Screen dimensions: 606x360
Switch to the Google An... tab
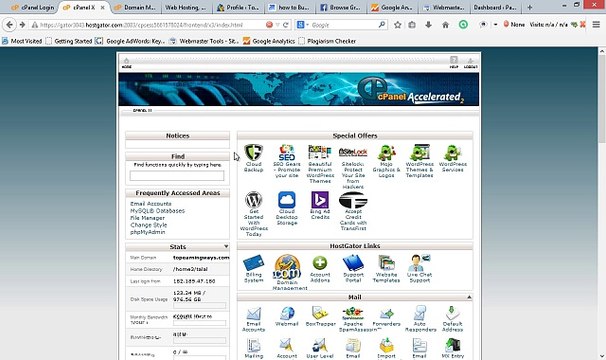click(392, 7)
